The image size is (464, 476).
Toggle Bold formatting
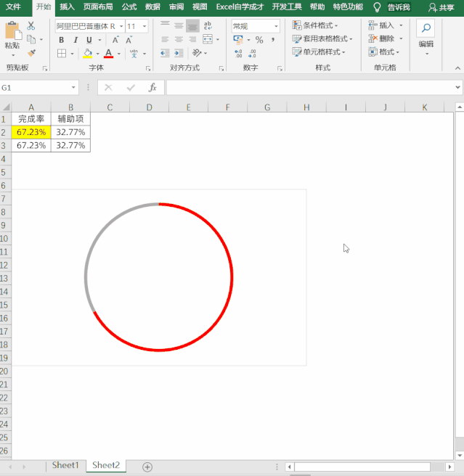coord(62,40)
